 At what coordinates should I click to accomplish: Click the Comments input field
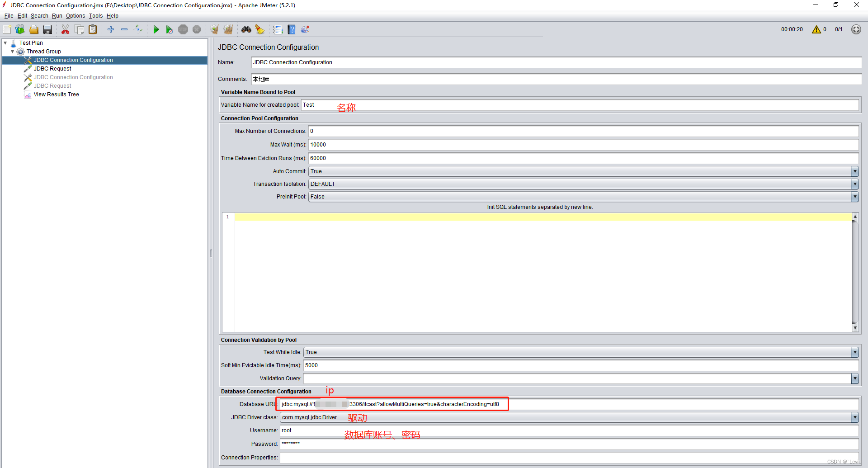(556, 79)
